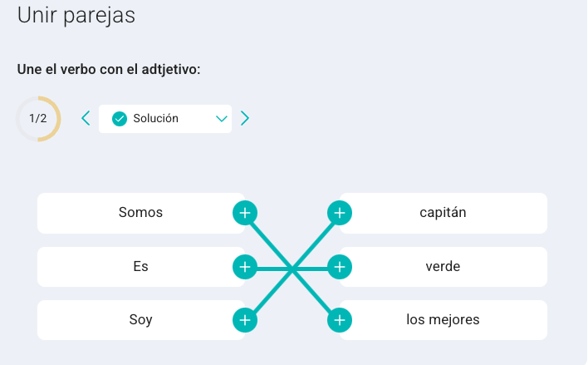This screenshot has width=588, height=365.
Task: Select the verde answer card
Action: pos(443,267)
